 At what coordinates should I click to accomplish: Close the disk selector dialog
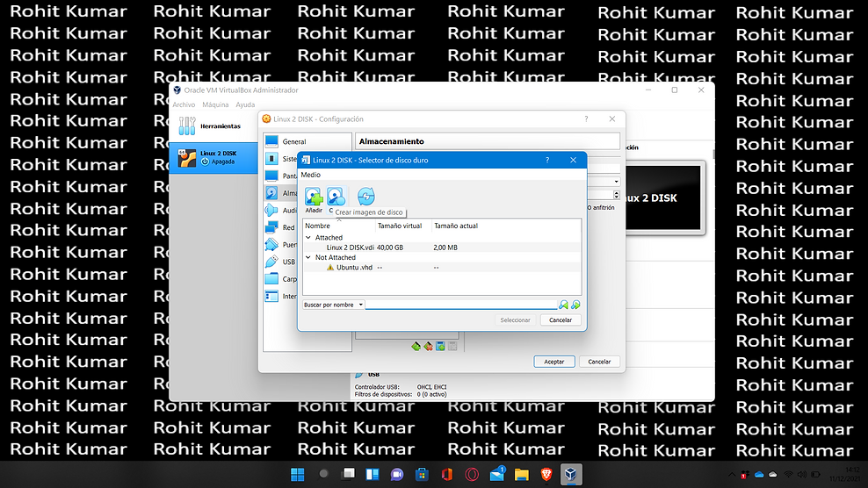pyautogui.click(x=573, y=160)
